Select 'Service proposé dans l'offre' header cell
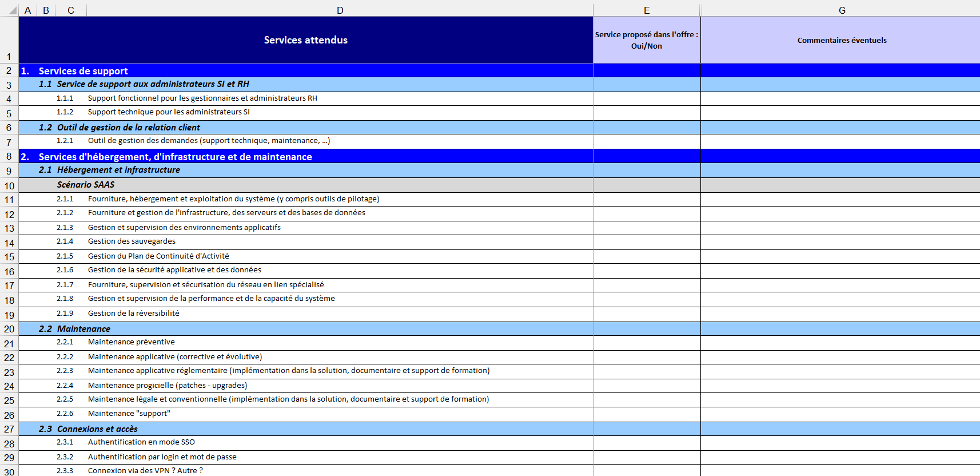 pos(646,40)
